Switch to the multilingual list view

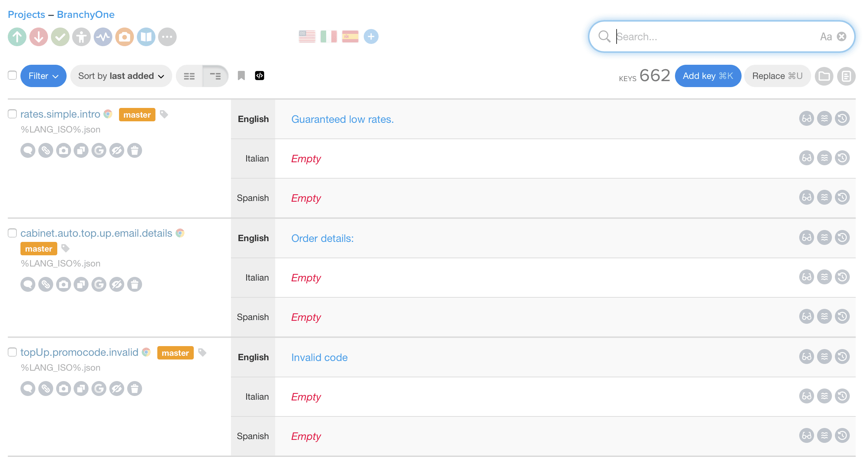click(215, 76)
